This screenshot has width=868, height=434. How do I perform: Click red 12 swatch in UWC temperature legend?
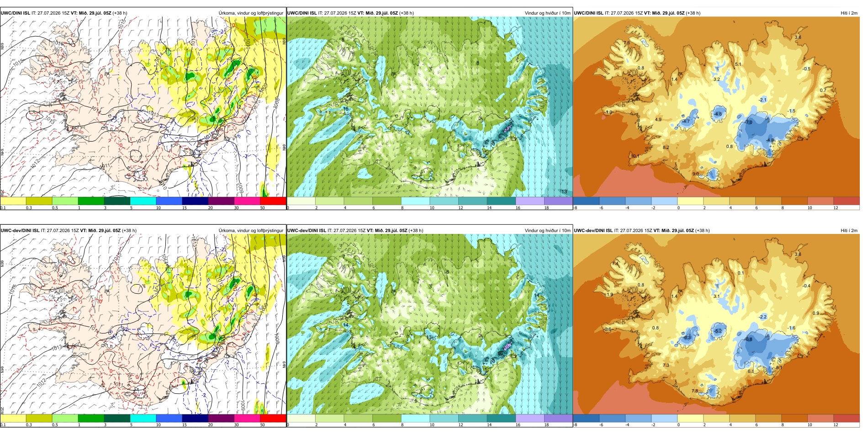coord(847,201)
